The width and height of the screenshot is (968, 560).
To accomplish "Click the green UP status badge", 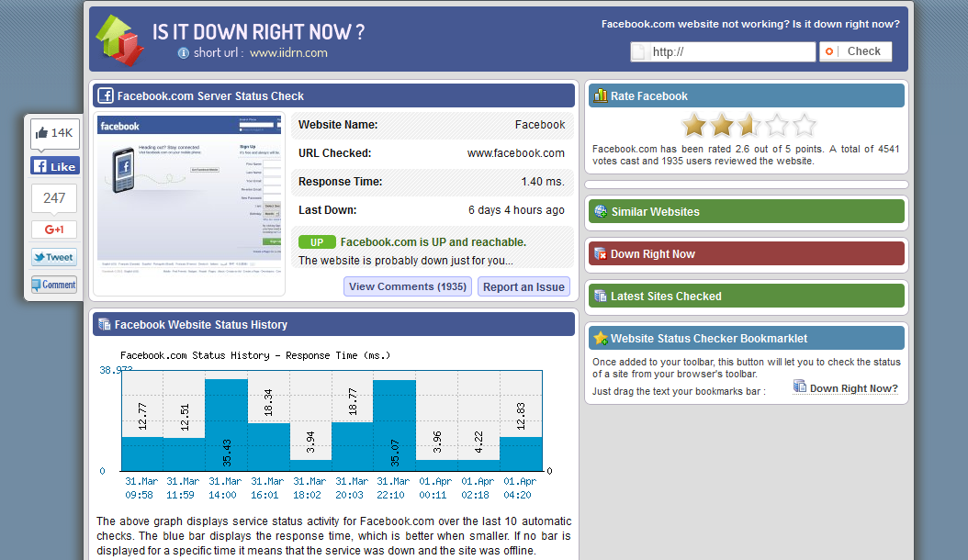I will pyautogui.click(x=317, y=242).
